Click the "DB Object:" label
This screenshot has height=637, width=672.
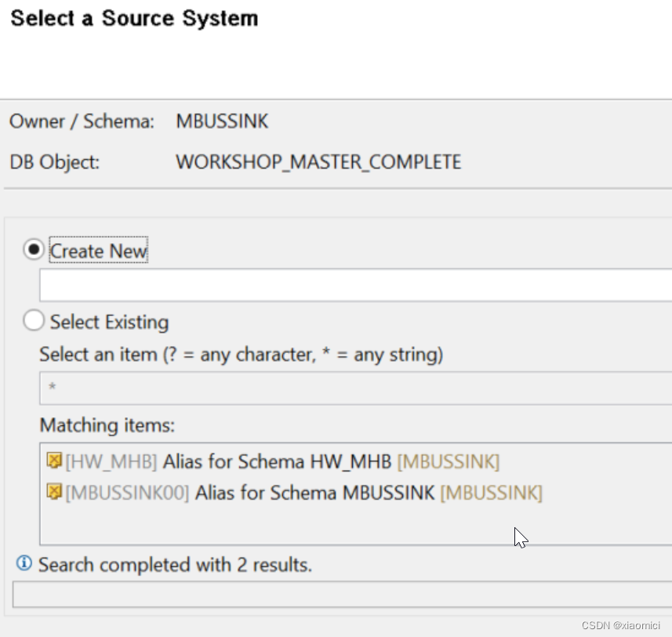tap(55, 162)
